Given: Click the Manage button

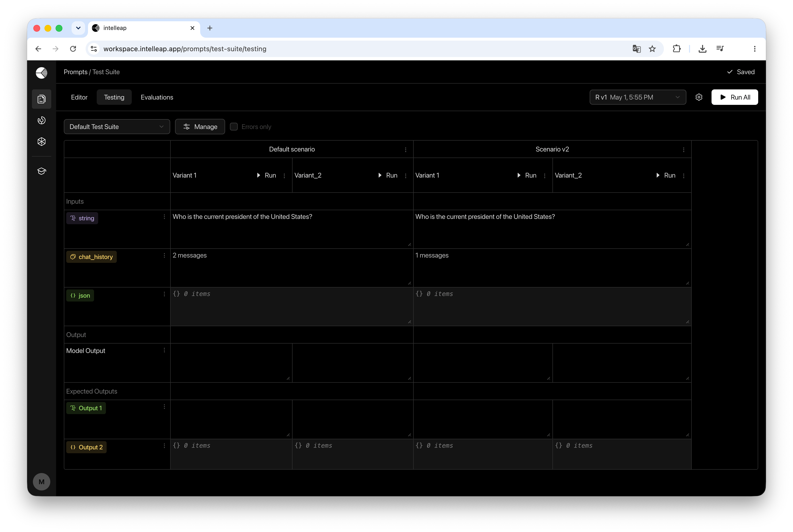Looking at the screenshot, I should (x=200, y=127).
